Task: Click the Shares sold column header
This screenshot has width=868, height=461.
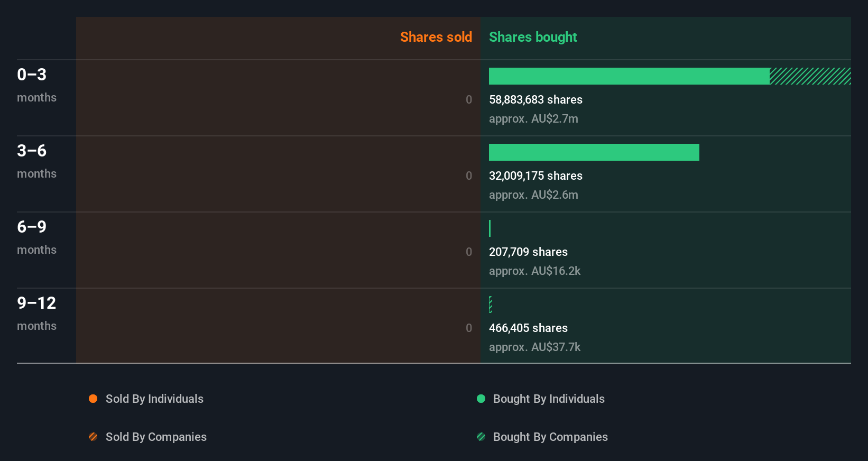Action: 436,37
